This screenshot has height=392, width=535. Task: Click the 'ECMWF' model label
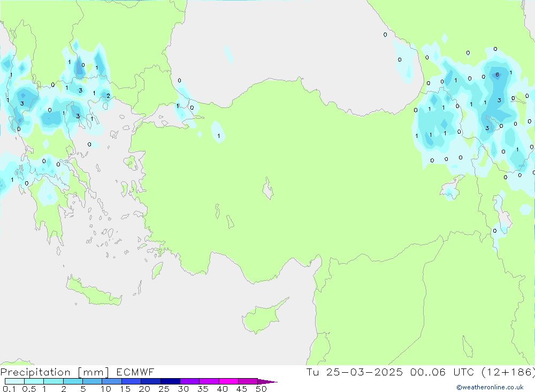tap(135, 372)
